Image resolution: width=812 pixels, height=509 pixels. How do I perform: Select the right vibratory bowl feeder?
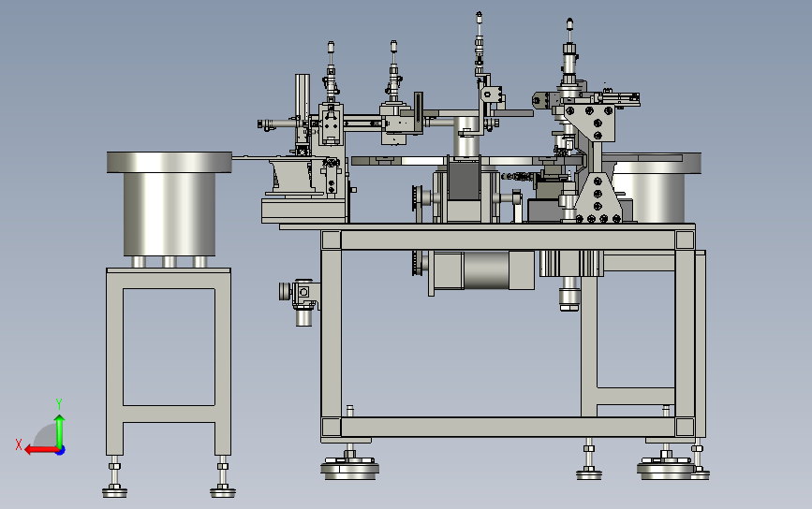(x=655, y=187)
